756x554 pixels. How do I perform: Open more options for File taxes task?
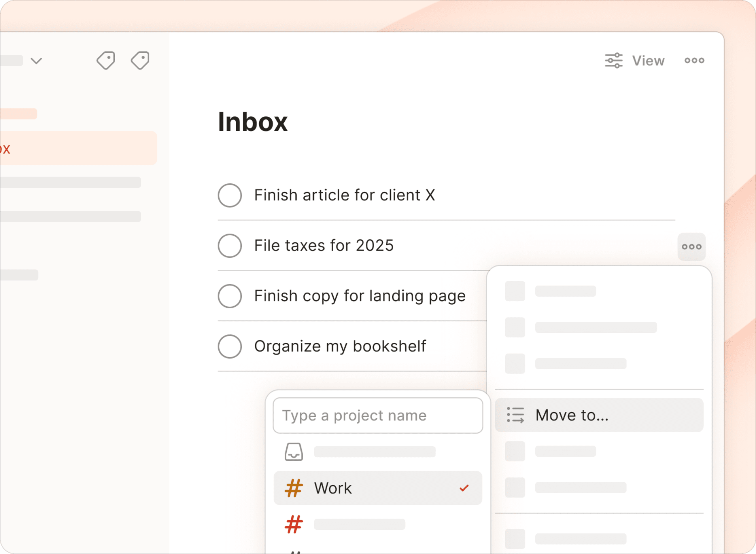click(x=691, y=247)
